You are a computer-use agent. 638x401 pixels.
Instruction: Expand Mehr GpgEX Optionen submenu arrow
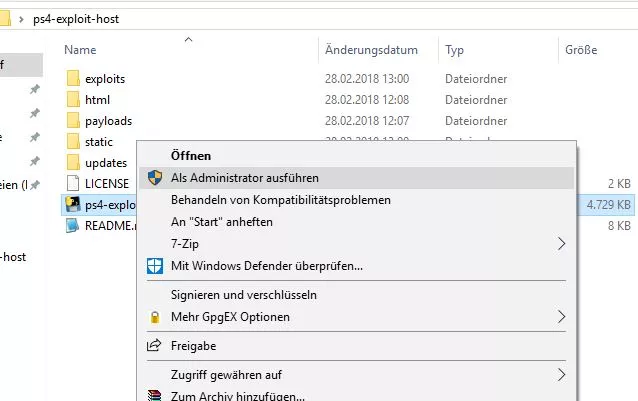tap(562, 316)
